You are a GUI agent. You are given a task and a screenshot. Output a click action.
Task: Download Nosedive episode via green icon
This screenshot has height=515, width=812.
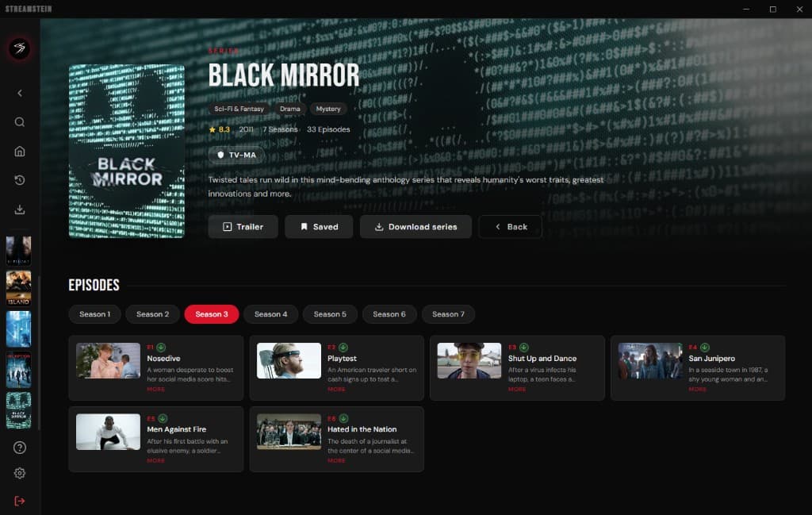click(x=161, y=347)
